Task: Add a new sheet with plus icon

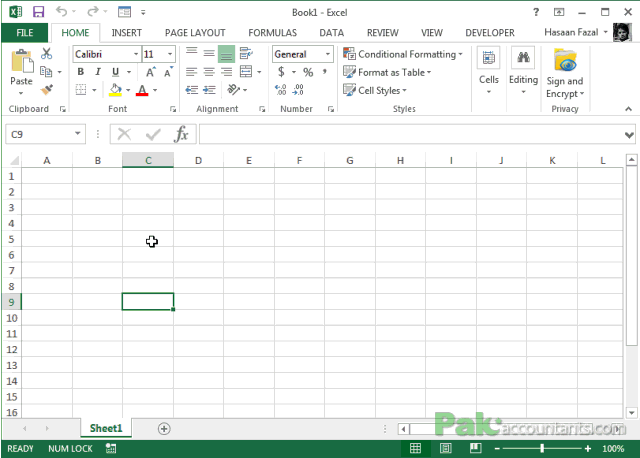Action: pos(164,429)
